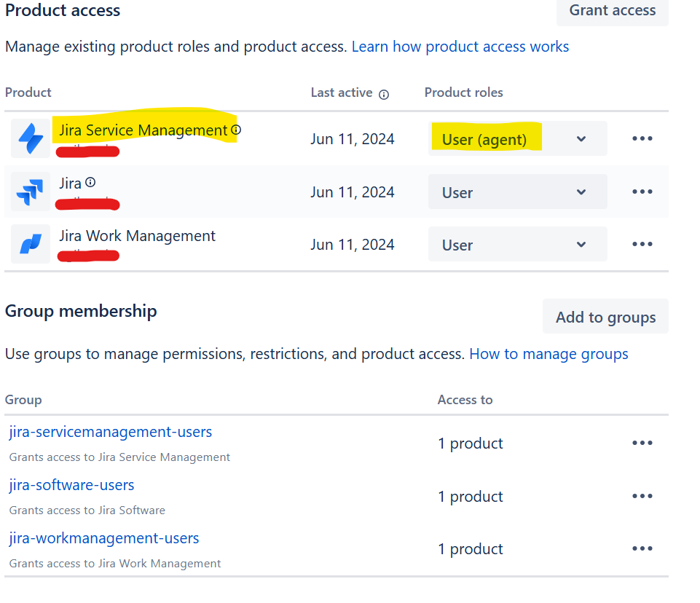Open actions for jira-software-users group
The height and width of the screenshot is (603, 700).
click(x=642, y=496)
